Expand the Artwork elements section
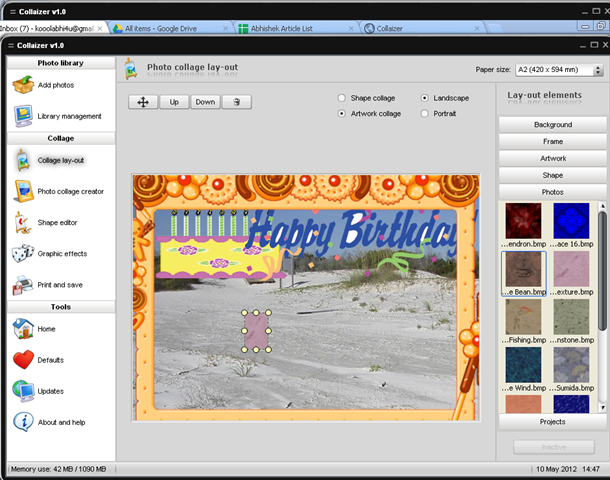The image size is (610, 480). click(552, 158)
